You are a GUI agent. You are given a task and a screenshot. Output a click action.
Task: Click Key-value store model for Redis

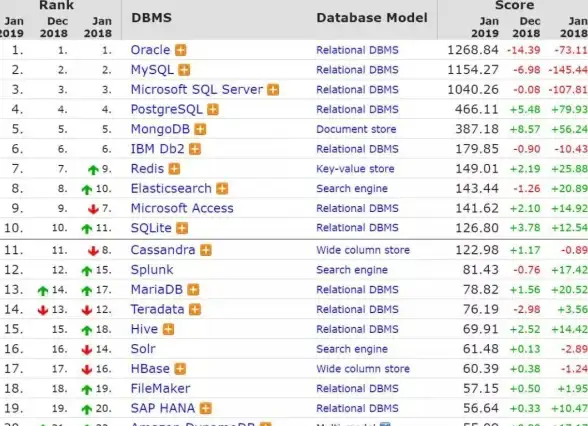click(355, 169)
